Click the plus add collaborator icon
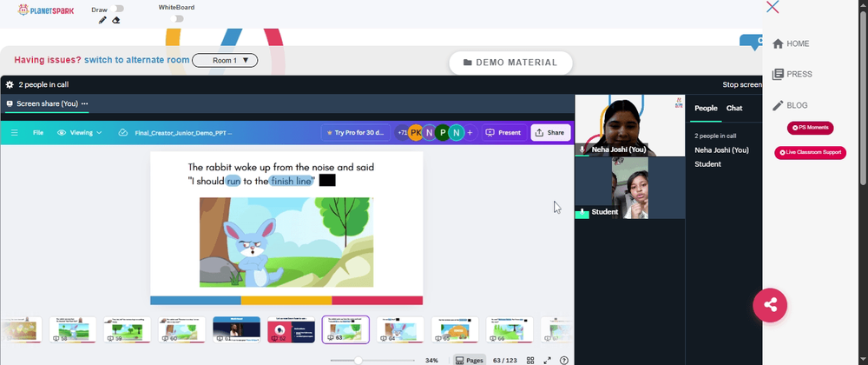 (x=470, y=133)
